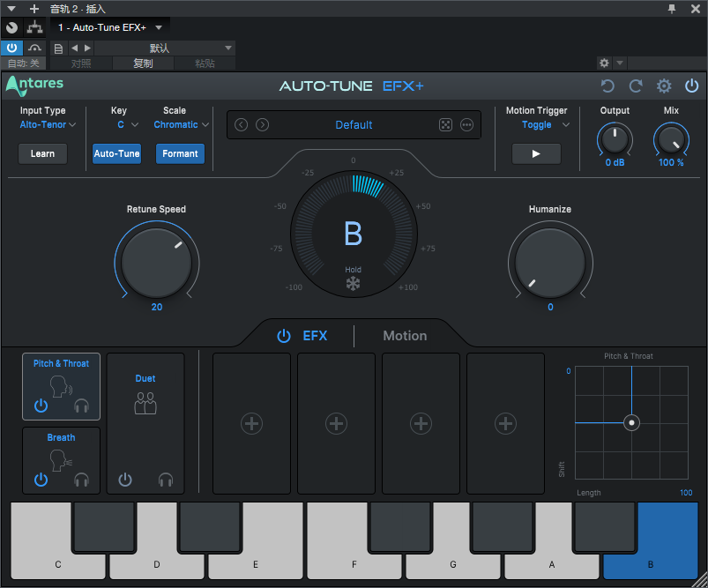The image size is (708, 588).
Task: Click host sidechain curve icon
Action: coord(34,48)
